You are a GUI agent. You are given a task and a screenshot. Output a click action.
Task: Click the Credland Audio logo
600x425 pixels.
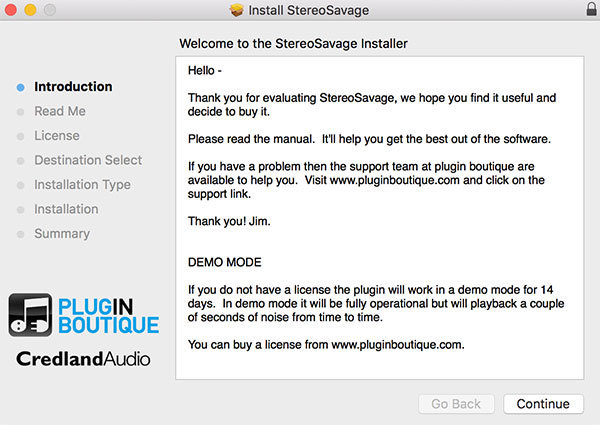[83, 359]
